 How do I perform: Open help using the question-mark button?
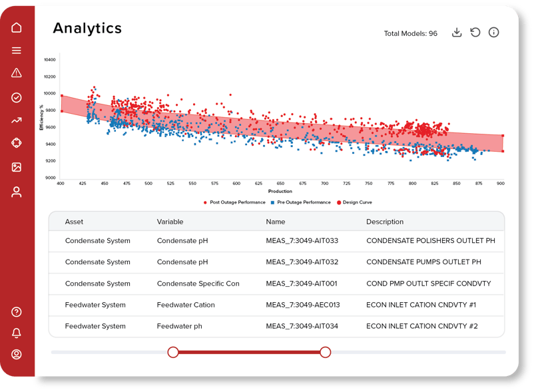[17, 311]
